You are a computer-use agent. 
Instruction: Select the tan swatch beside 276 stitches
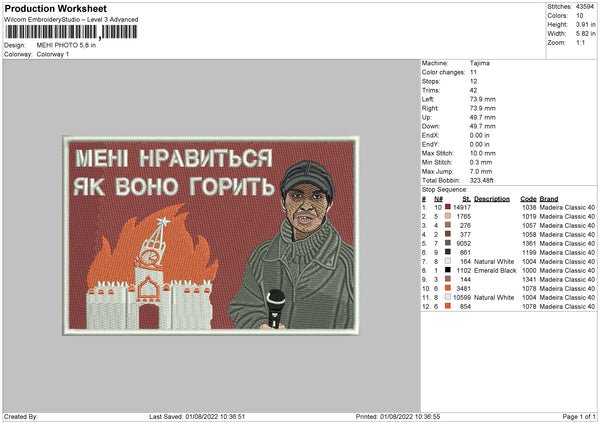[448, 225]
